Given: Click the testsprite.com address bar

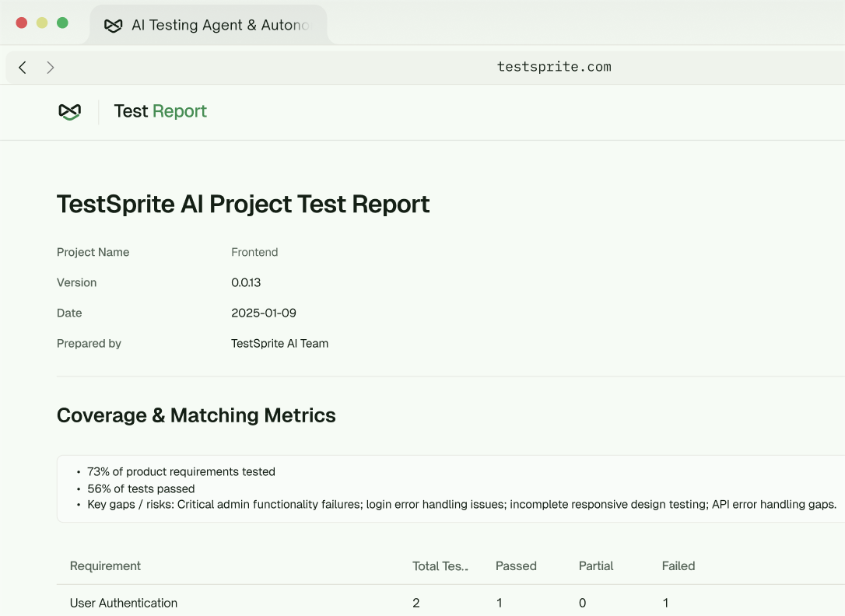Looking at the screenshot, I should pyautogui.click(x=554, y=67).
